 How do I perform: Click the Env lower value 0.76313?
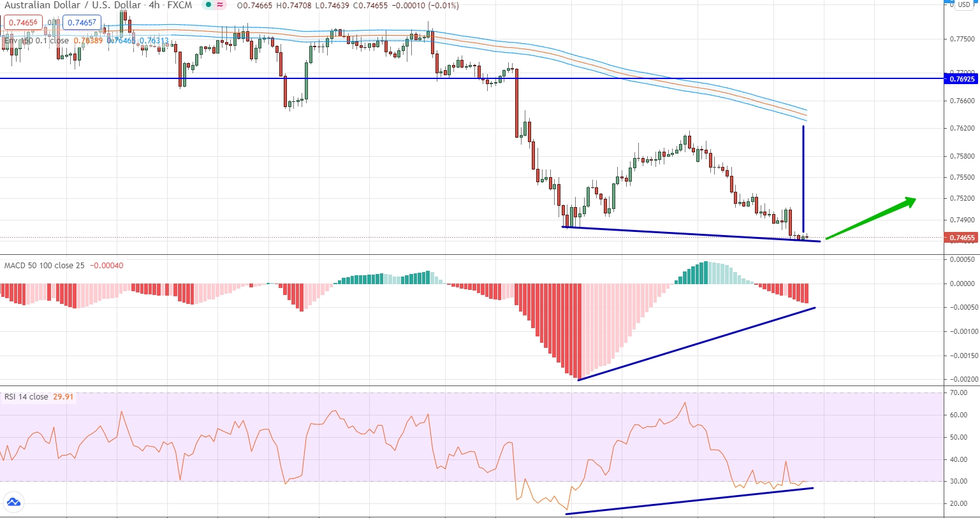coord(154,41)
